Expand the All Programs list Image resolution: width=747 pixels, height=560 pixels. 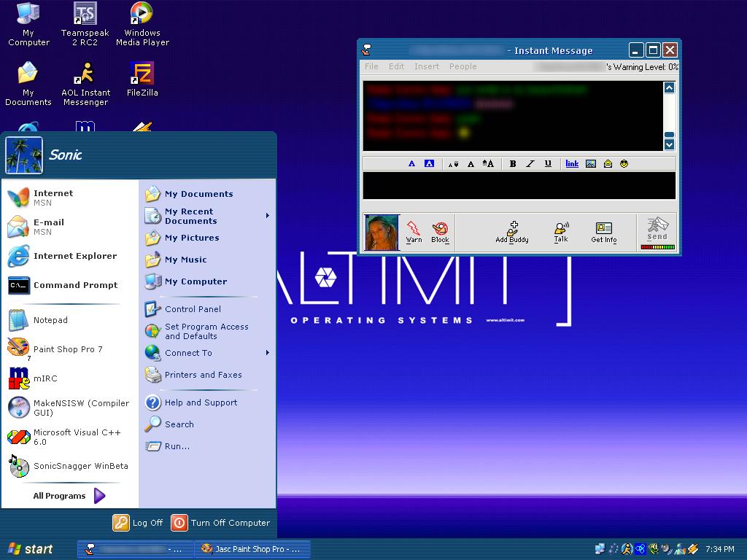point(69,496)
